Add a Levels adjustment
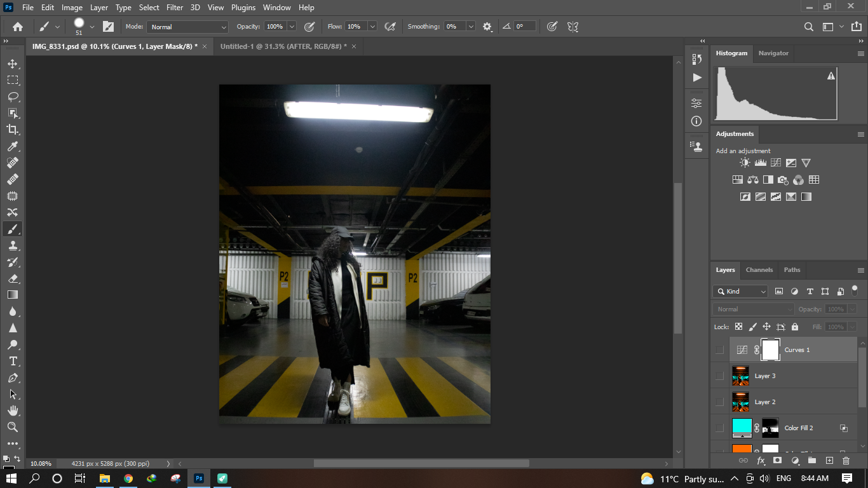Image resolution: width=868 pixels, height=488 pixels. point(760,163)
